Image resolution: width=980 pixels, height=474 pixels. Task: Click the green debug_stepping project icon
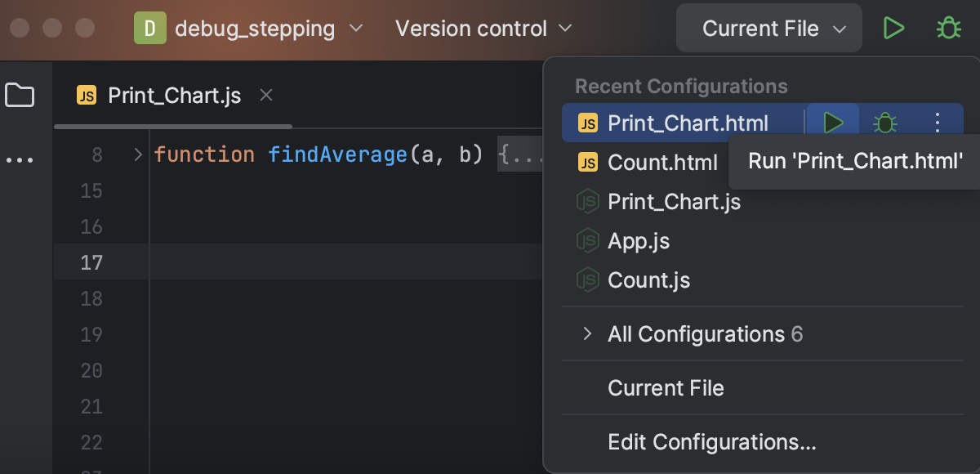[x=148, y=27]
